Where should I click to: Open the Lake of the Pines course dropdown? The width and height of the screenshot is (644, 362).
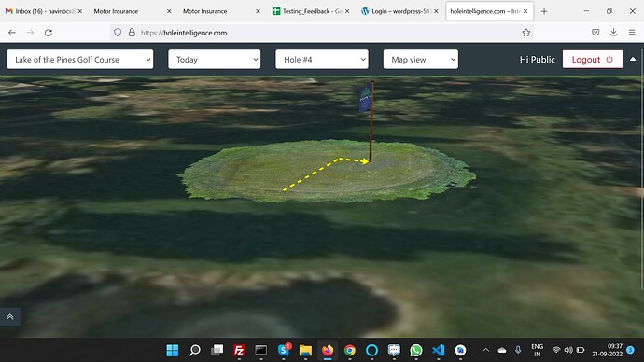[80, 59]
